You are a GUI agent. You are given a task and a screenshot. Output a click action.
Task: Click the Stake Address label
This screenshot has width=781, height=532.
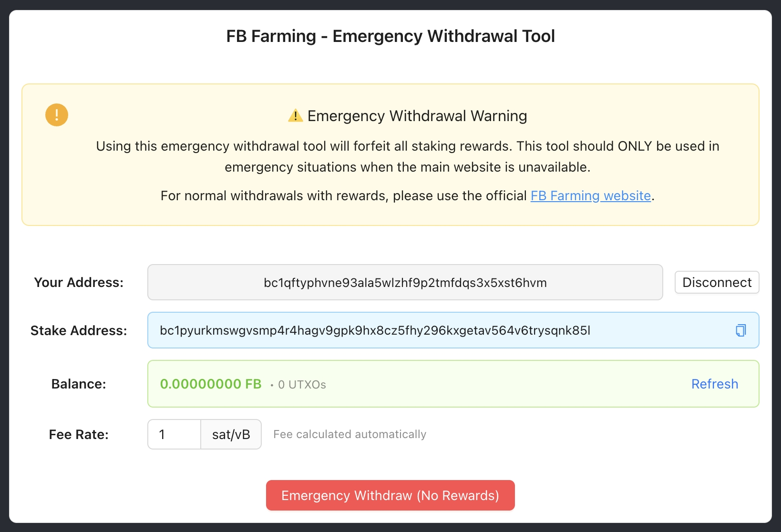79,330
